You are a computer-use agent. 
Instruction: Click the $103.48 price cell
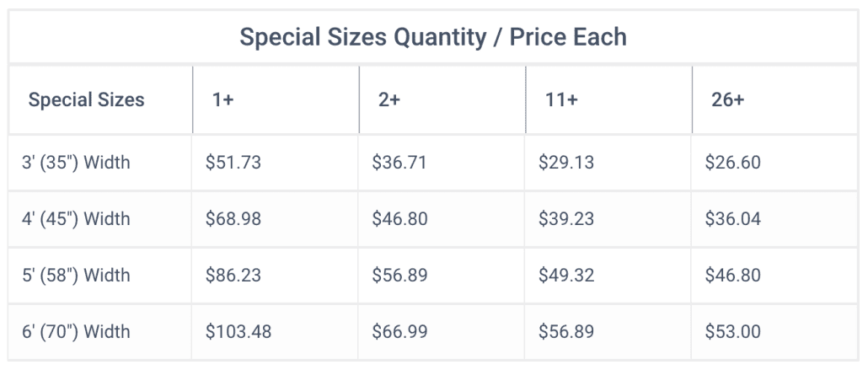click(238, 331)
